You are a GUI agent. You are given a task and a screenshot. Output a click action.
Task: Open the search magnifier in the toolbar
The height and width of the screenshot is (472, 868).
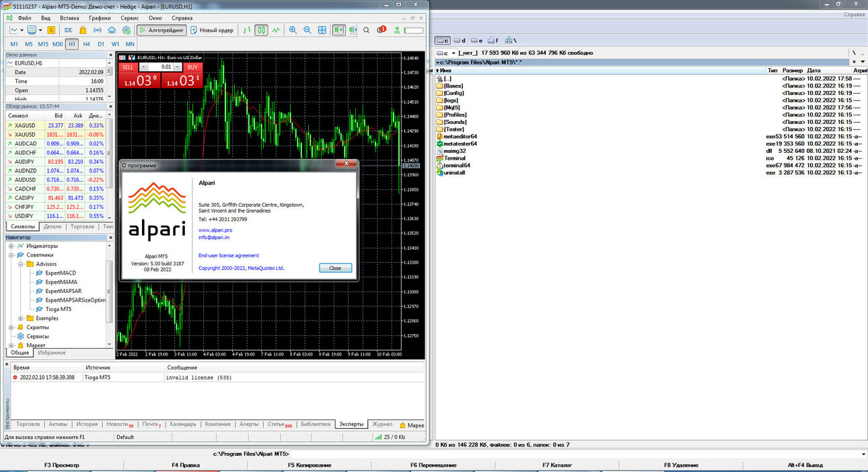(367, 30)
